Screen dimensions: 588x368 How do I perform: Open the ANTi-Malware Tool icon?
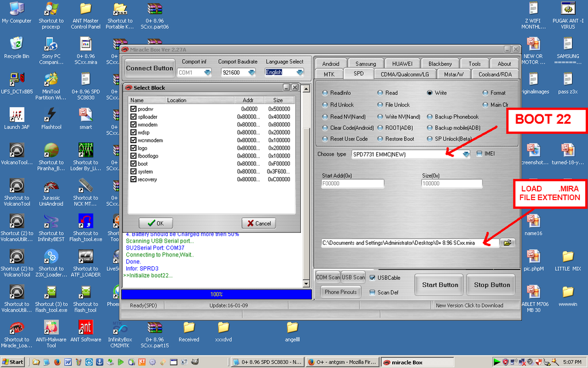click(x=51, y=334)
